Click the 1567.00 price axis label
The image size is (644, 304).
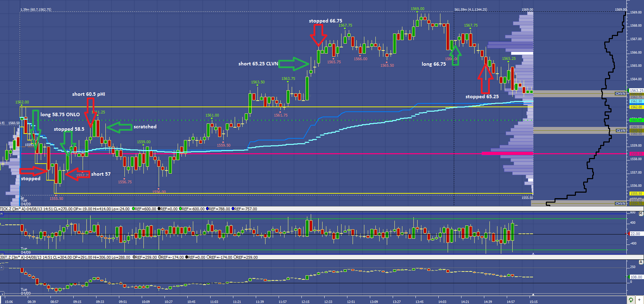click(636, 39)
